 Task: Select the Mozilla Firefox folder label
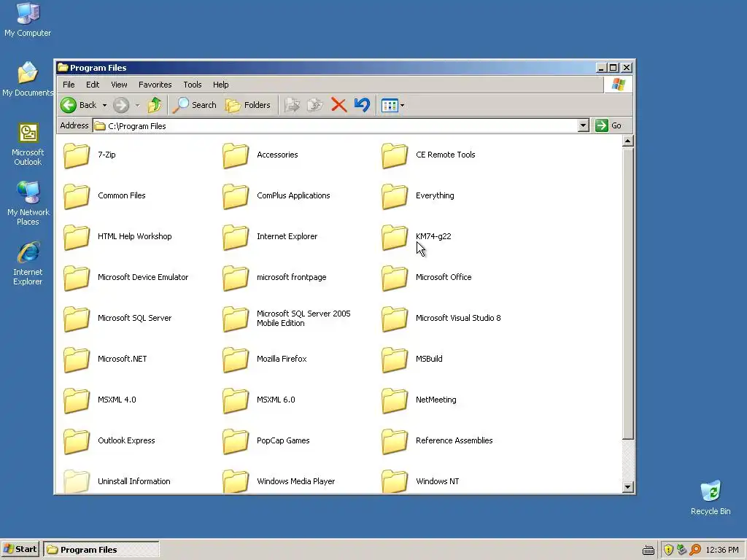281,359
